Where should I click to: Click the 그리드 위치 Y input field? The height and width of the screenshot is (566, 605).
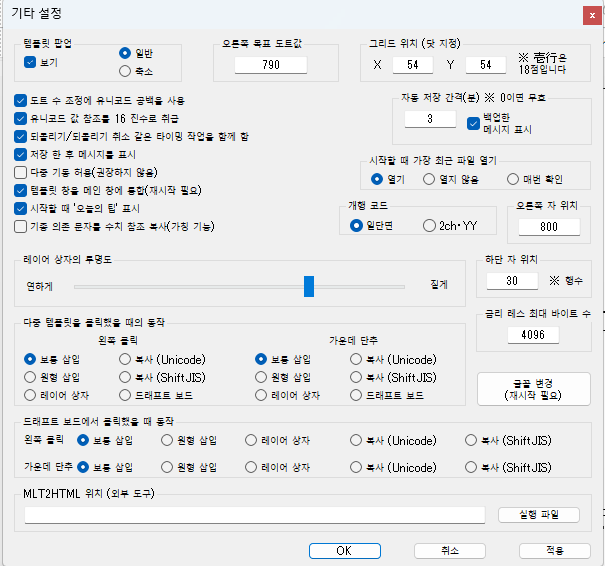coord(485,65)
